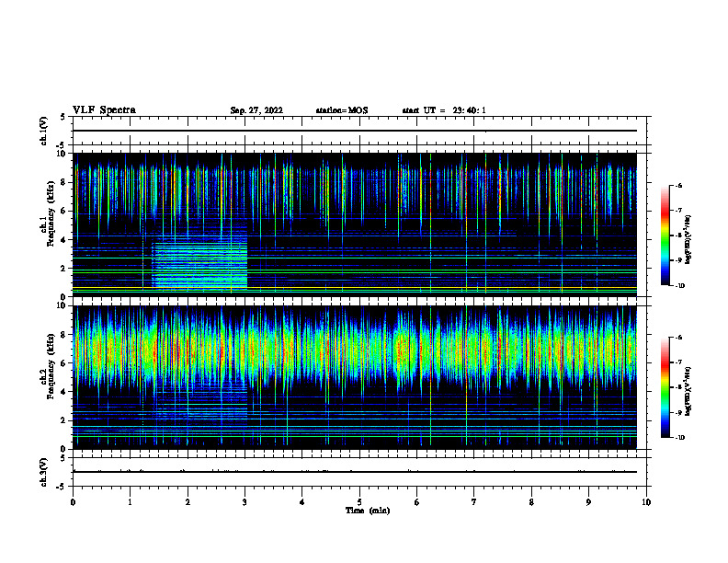728x563 pixels.
Task: Click the "3" tick label on time axis
Action: [245, 502]
